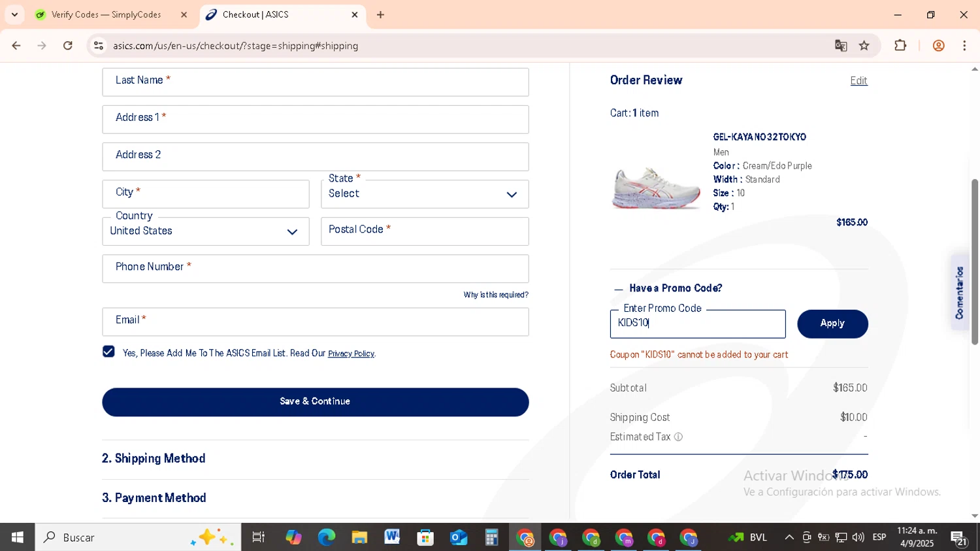Apply the promo code
This screenshot has width=980, height=551.
click(832, 324)
